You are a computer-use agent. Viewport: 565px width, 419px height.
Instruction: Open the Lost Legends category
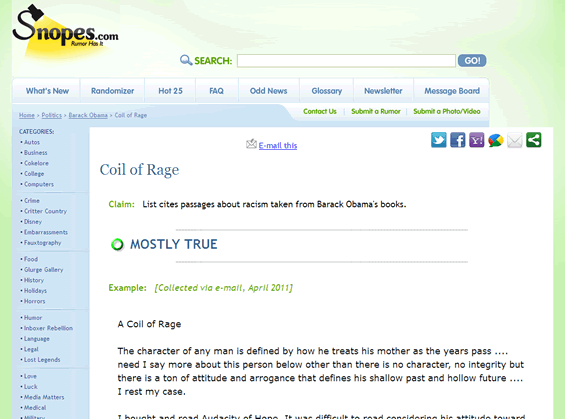(42, 360)
